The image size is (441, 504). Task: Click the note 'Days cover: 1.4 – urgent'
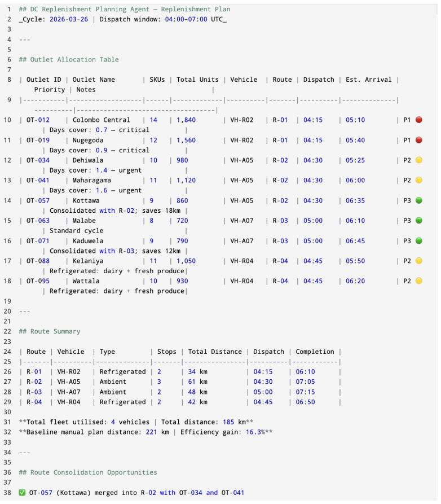pyautogui.click(x=95, y=170)
